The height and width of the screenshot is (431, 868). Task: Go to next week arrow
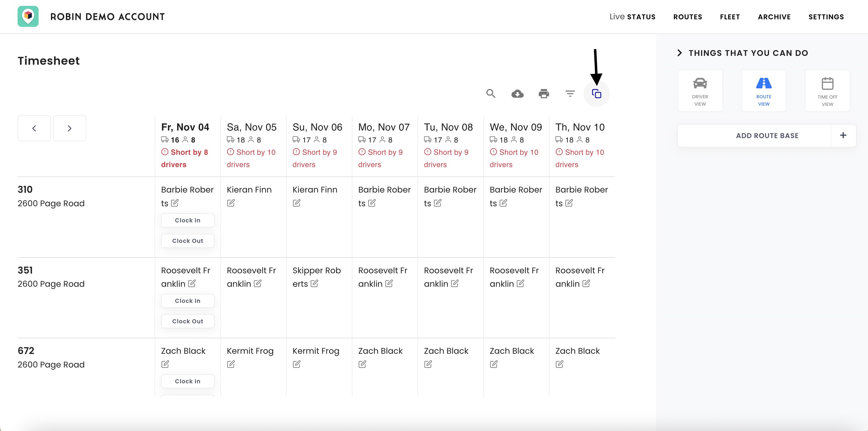coord(69,128)
